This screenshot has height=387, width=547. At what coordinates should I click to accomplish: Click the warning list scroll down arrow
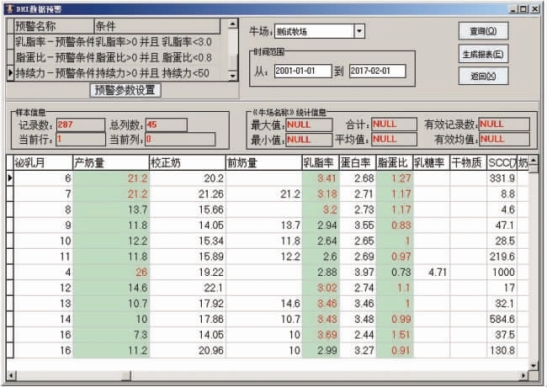pyautogui.click(x=233, y=75)
